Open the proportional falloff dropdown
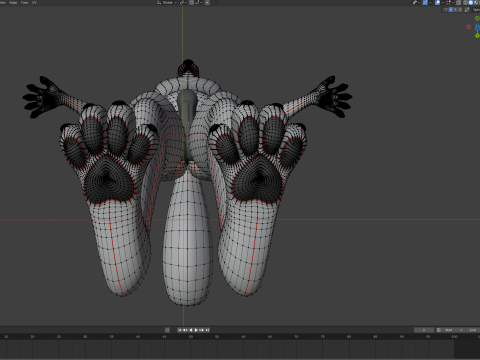The height and width of the screenshot is (360, 480). (x=215, y=2)
